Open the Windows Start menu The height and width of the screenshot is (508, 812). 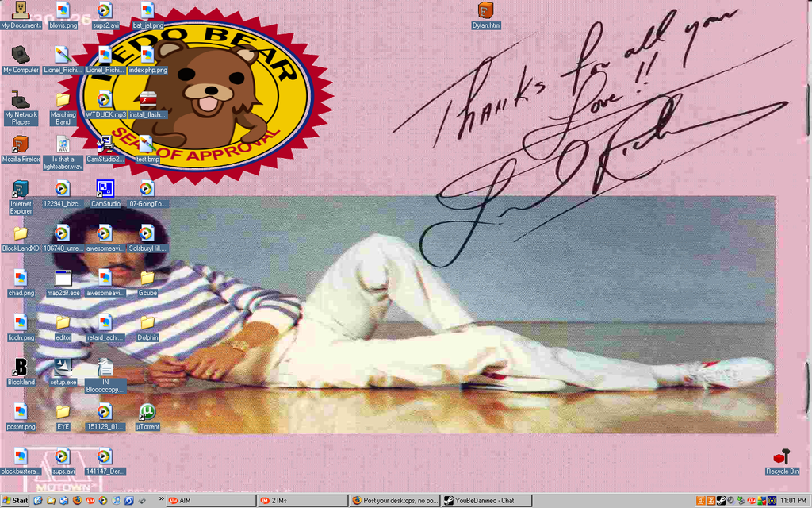[15, 501]
